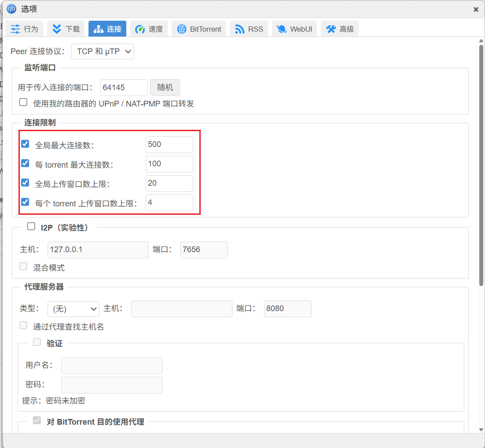This screenshot has width=485, height=448.
Task: Click the 高级 tools icon
Action: click(331, 29)
